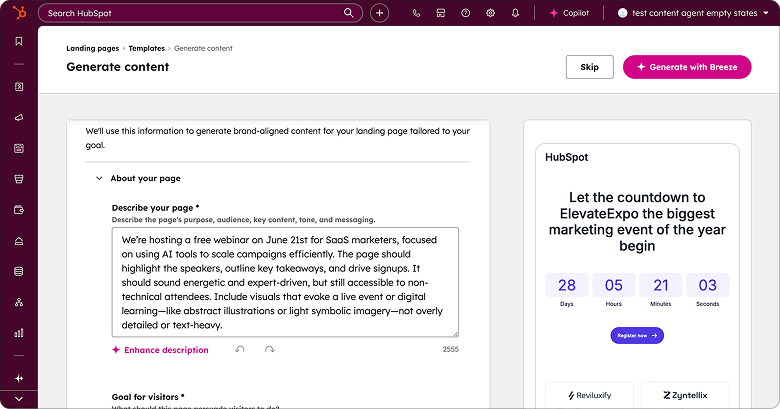
Task: Click the redo arrow icon below description
Action: click(270, 349)
